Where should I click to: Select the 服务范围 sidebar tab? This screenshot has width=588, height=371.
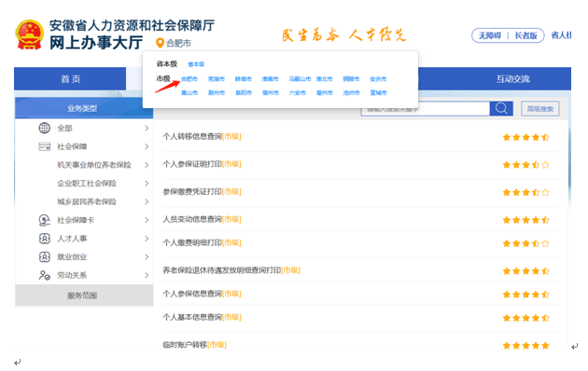coord(84,295)
